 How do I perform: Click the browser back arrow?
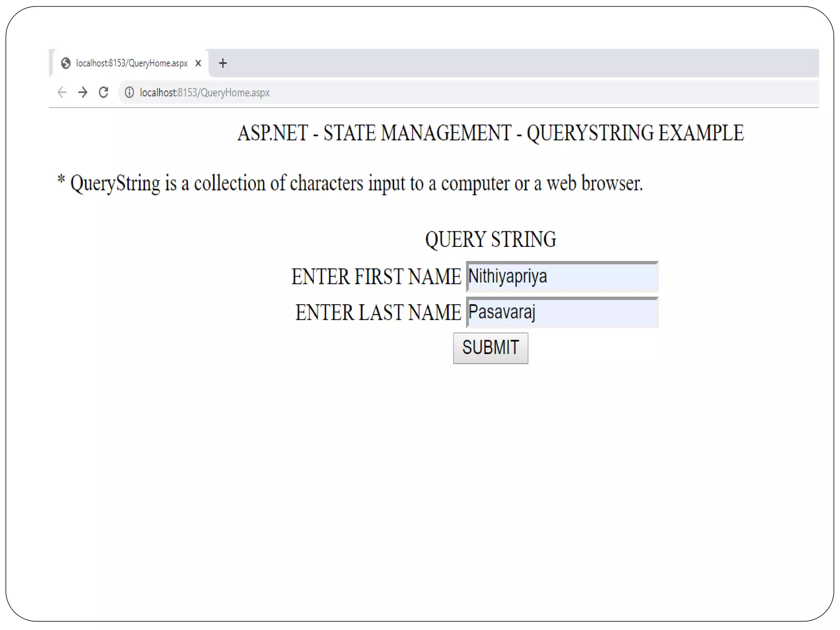[x=62, y=92]
